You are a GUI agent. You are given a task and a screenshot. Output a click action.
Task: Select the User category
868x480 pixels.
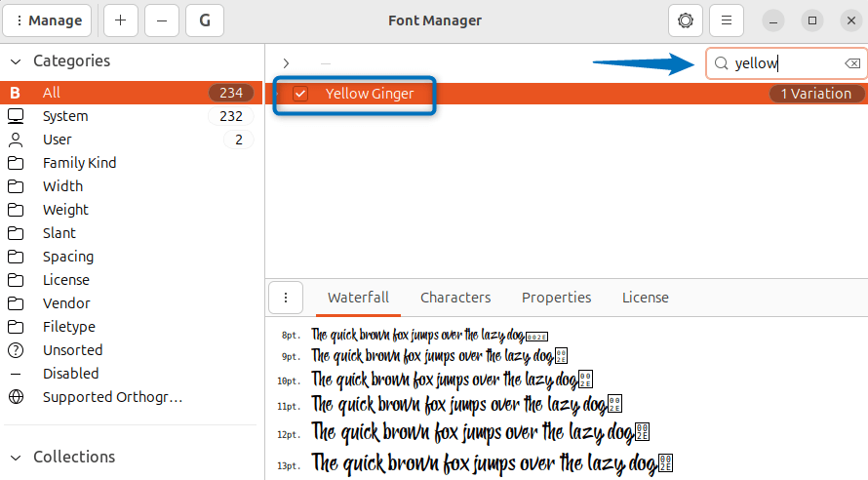point(132,140)
